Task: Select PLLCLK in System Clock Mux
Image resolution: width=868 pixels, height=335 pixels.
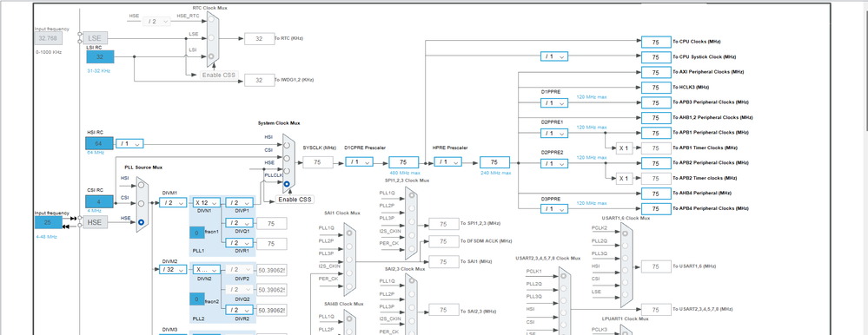Action: [x=286, y=183]
